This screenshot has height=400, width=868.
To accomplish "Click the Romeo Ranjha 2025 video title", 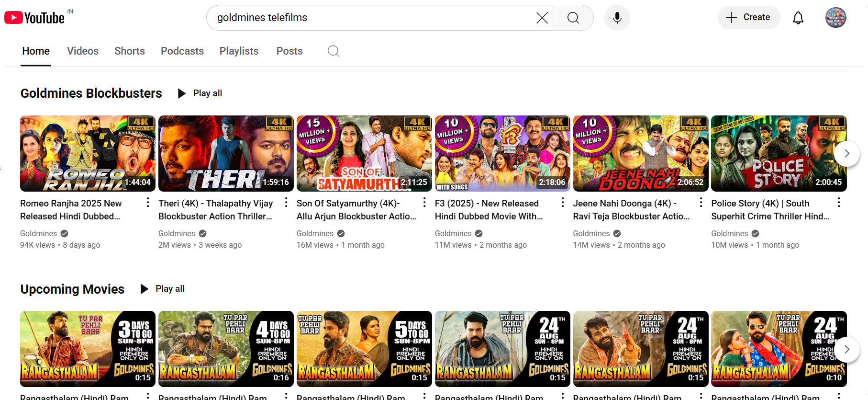I will [x=71, y=210].
